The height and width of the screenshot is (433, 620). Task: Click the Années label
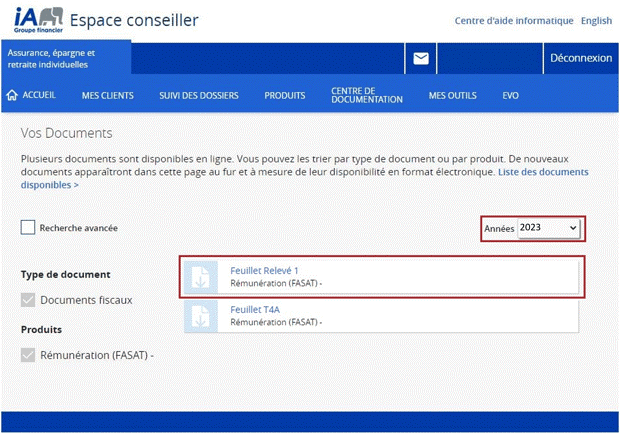click(x=499, y=229)
